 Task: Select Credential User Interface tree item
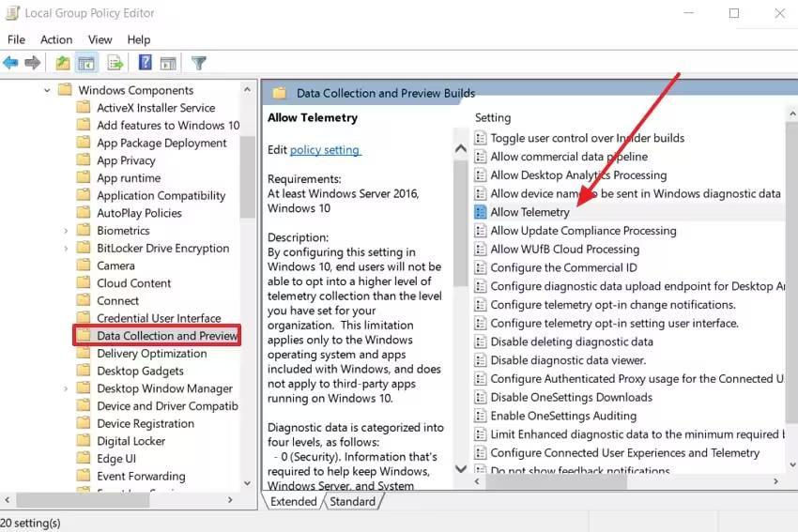click(159, 318)
